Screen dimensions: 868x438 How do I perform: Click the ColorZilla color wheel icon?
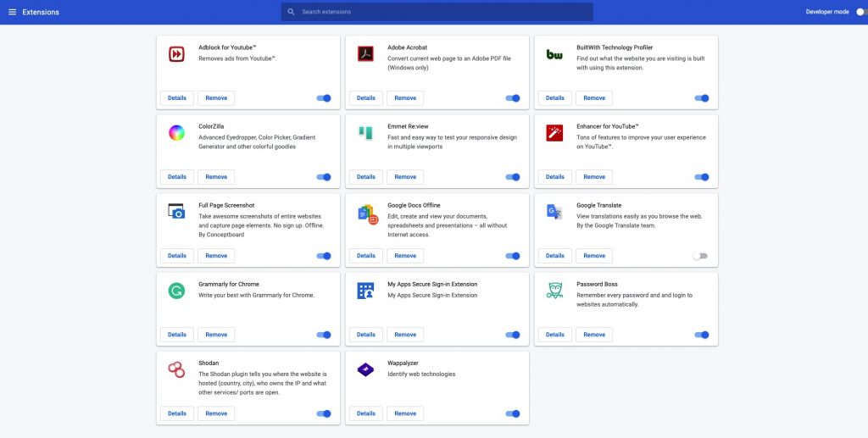[176, 133]
